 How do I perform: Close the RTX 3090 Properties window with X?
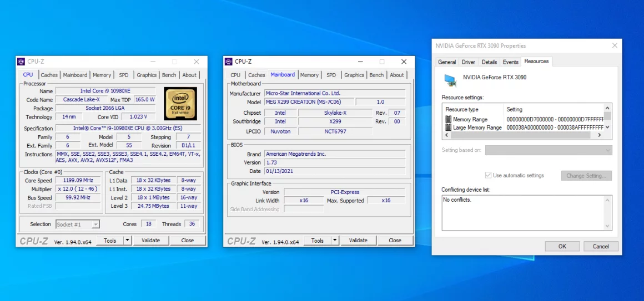point(615,45)
